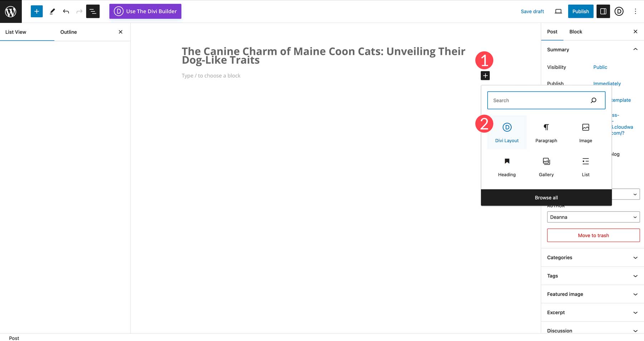
Task: Expand the Featured image section
Action: pyautogui.click(x=592, y=294)
